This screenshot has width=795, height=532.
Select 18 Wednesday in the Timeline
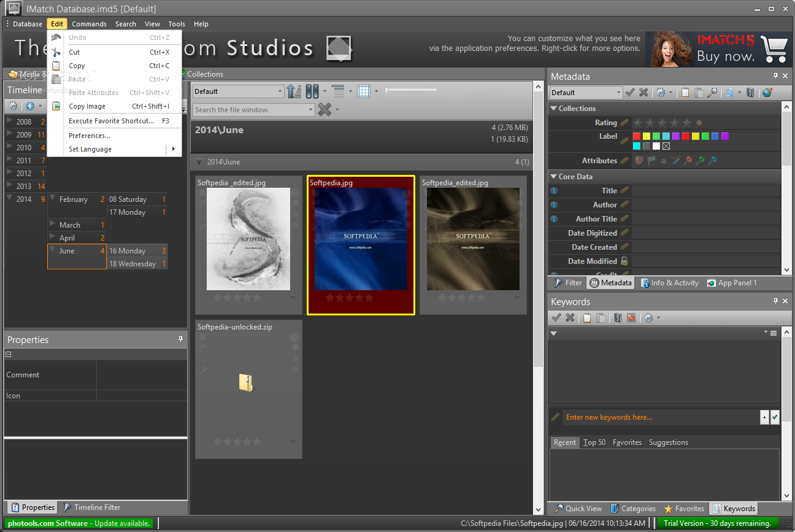pos(137,263)
